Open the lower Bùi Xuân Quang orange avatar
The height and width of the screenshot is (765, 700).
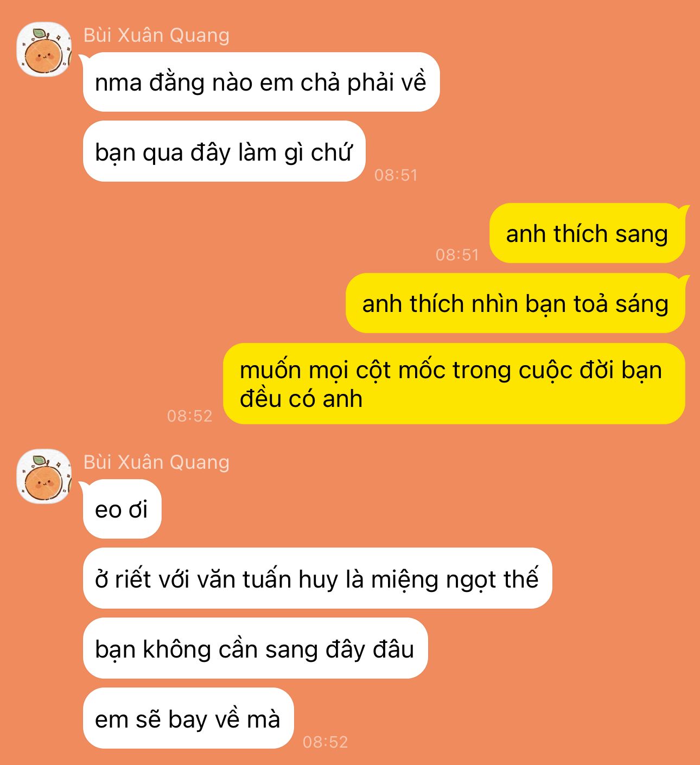click(44, 477)
